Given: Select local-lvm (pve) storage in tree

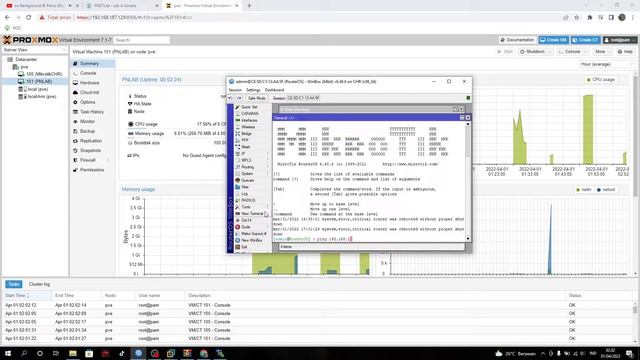Looking at the screenshot, I should pyautogui.click(x=41, y=96).
